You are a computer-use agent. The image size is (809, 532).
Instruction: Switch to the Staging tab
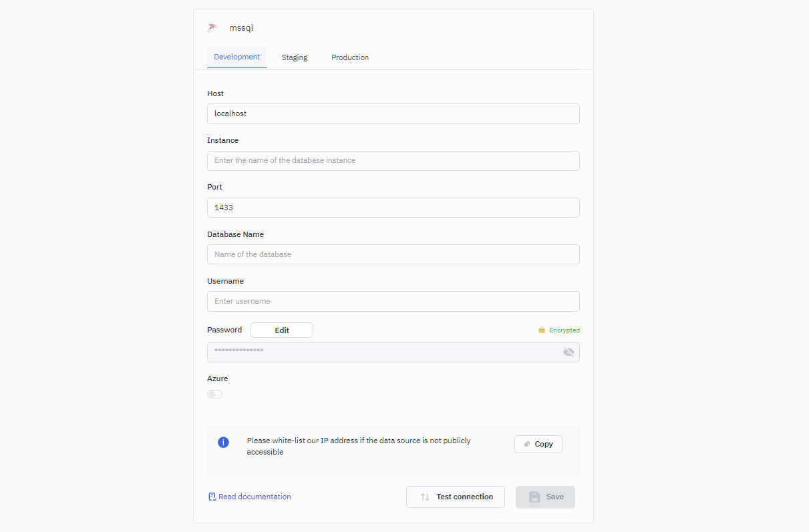click(x=294, y=57)
